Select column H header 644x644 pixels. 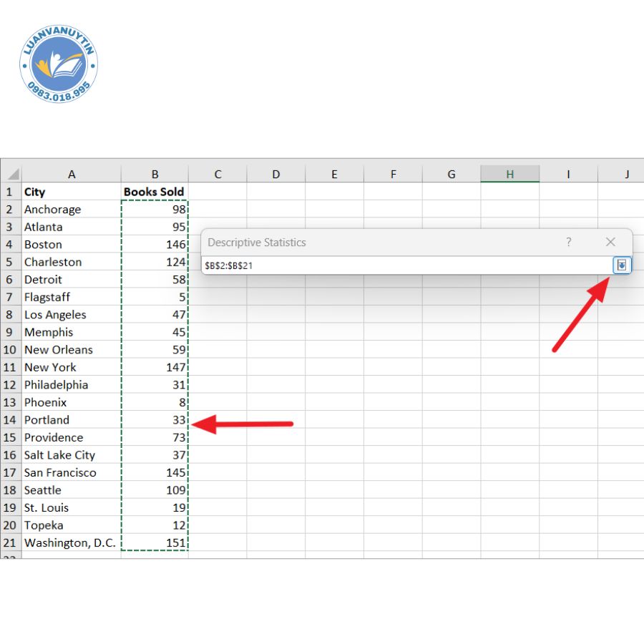coord(509,175)
